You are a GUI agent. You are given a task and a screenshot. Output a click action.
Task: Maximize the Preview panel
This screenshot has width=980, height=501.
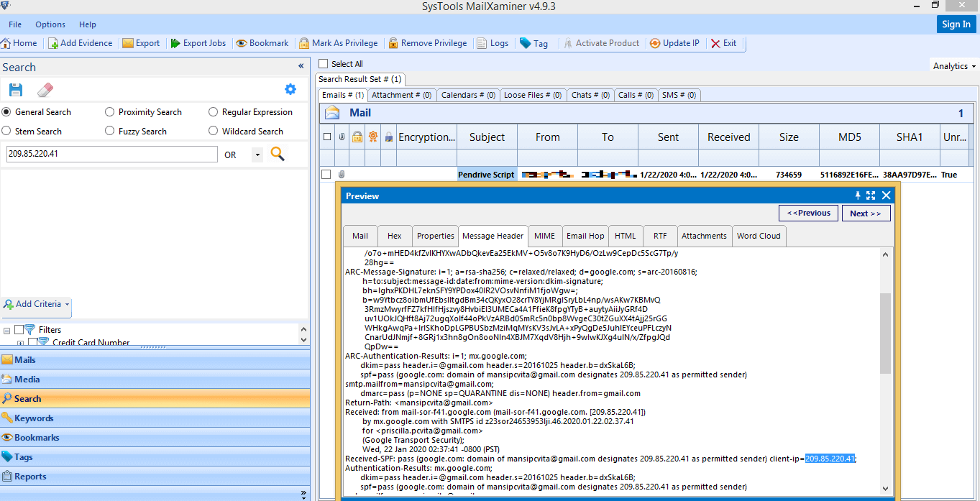(x=871, y=196)
